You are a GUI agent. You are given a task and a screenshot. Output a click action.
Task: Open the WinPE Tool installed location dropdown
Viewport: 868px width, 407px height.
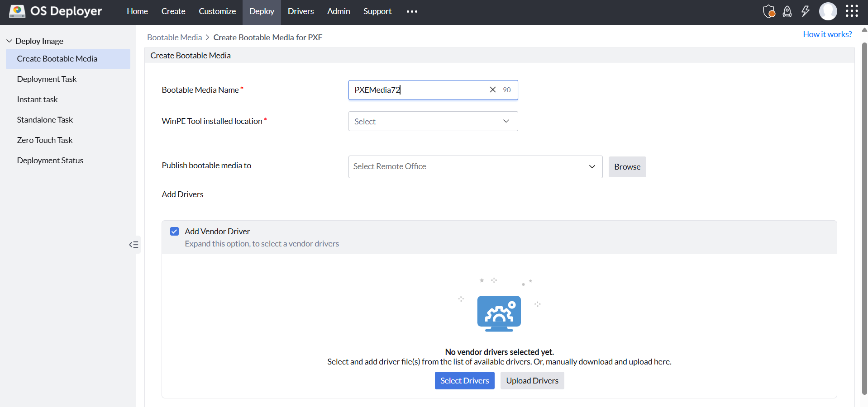pos(433,121)
